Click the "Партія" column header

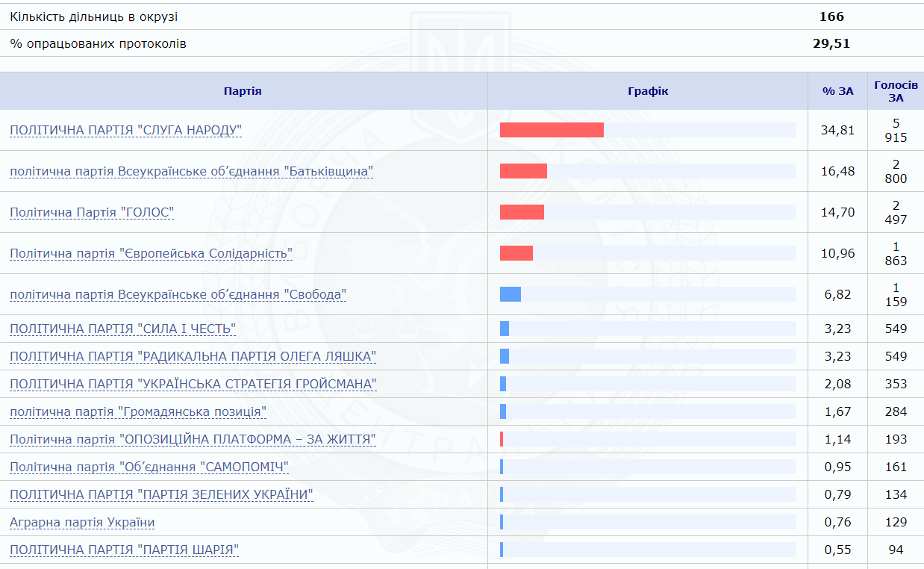click(x=243, y=91)
